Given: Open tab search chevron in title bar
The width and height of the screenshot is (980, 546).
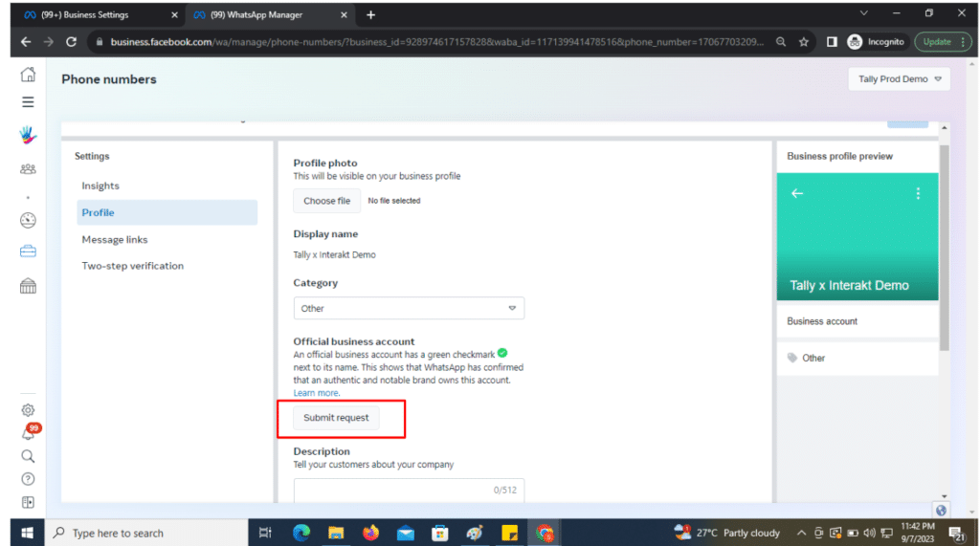Looking at the screenshot, I should coord(864,13).
